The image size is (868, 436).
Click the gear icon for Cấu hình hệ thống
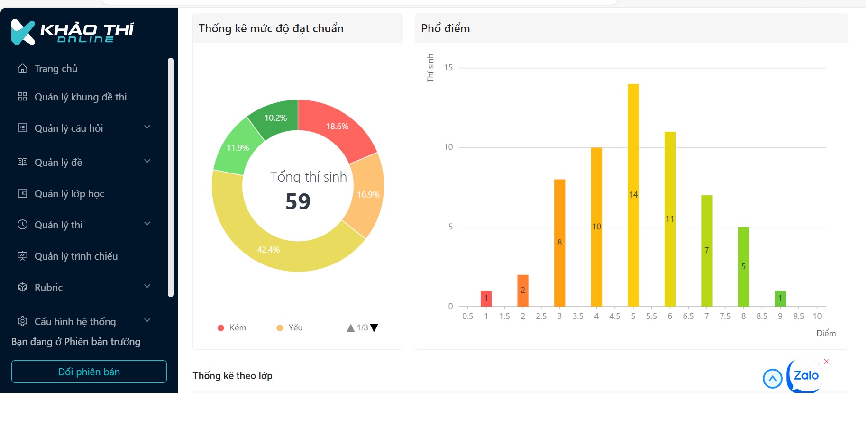(x=22, y=321)
